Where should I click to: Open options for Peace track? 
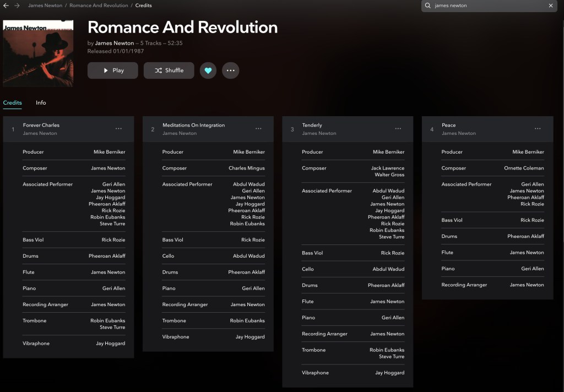538,129
